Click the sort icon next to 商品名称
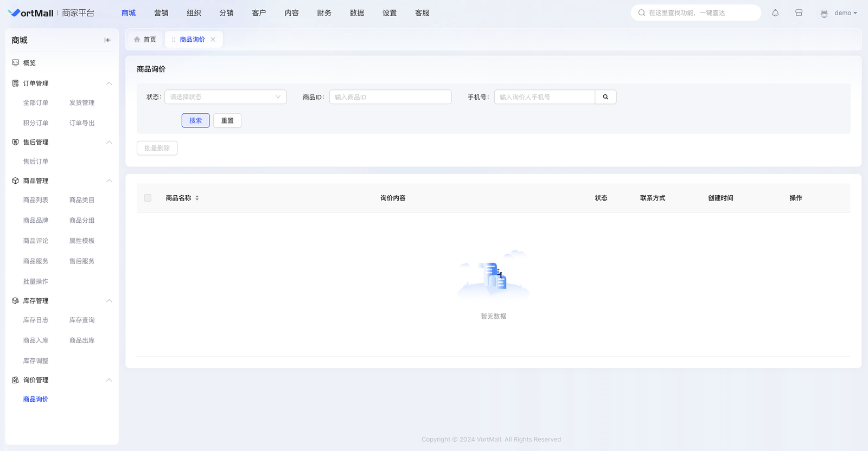 [x=197, y=198]
